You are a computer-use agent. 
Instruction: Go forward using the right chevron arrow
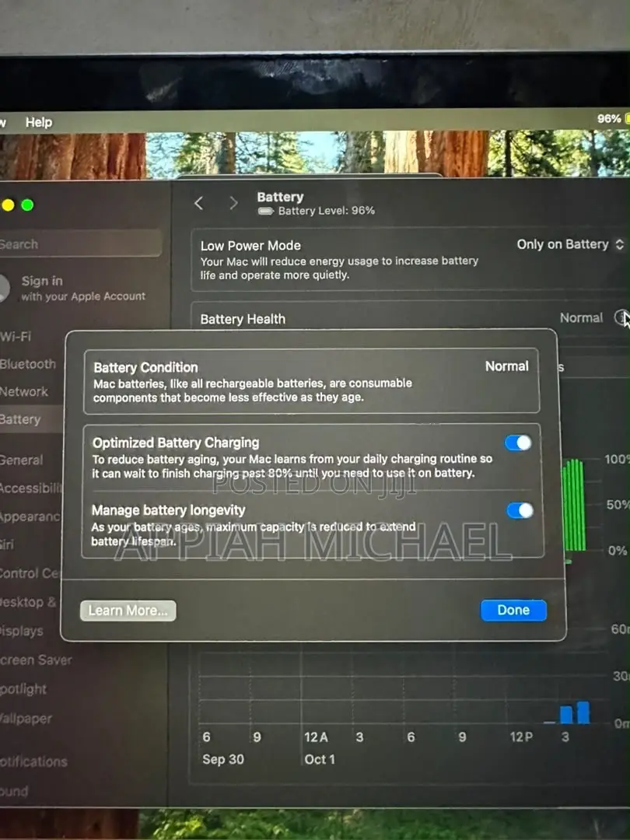[x=233, y=203]
